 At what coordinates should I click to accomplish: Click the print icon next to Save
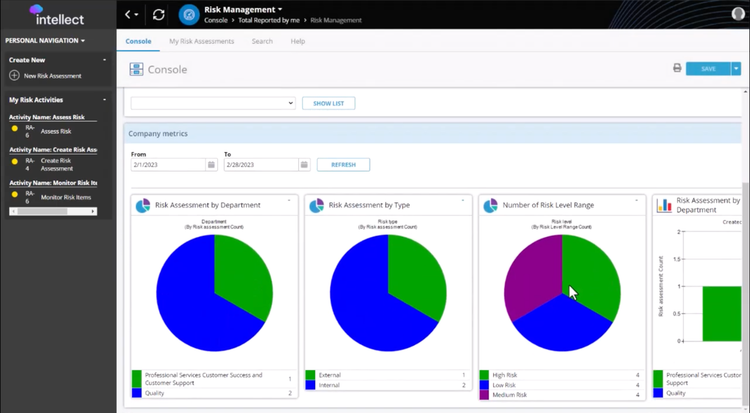(677, 68)
